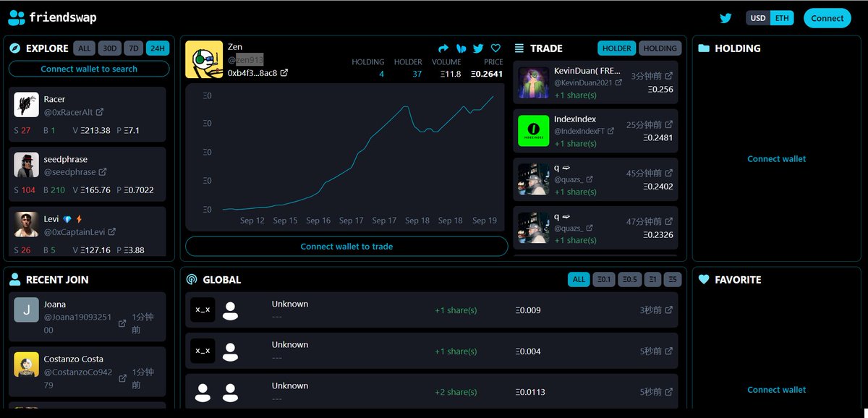
Task: Click holder count 37
Action: point(417,74)
